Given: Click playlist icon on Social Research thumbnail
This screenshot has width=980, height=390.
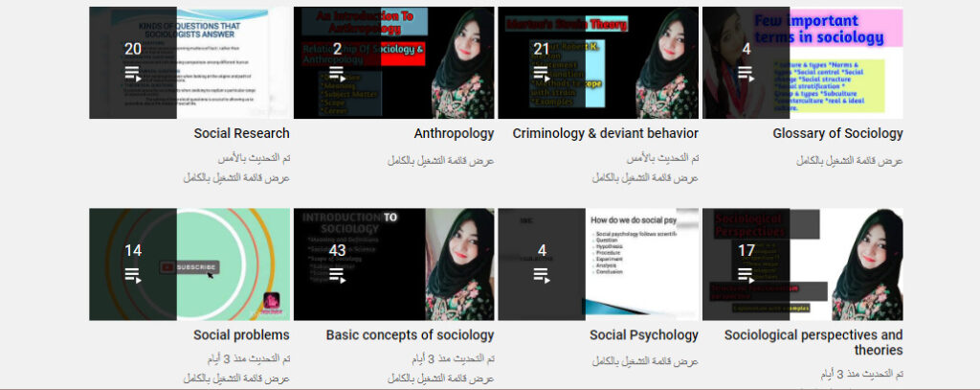Looking at the screenshot, I should (x=133, y=75).
